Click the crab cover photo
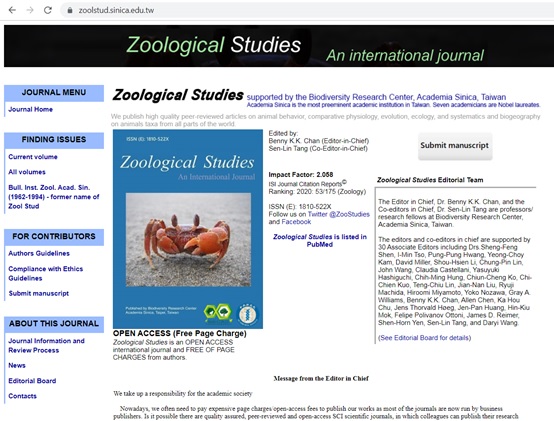Screen dimensions: 554x421 pyautogui.click(x=188, y=239)
